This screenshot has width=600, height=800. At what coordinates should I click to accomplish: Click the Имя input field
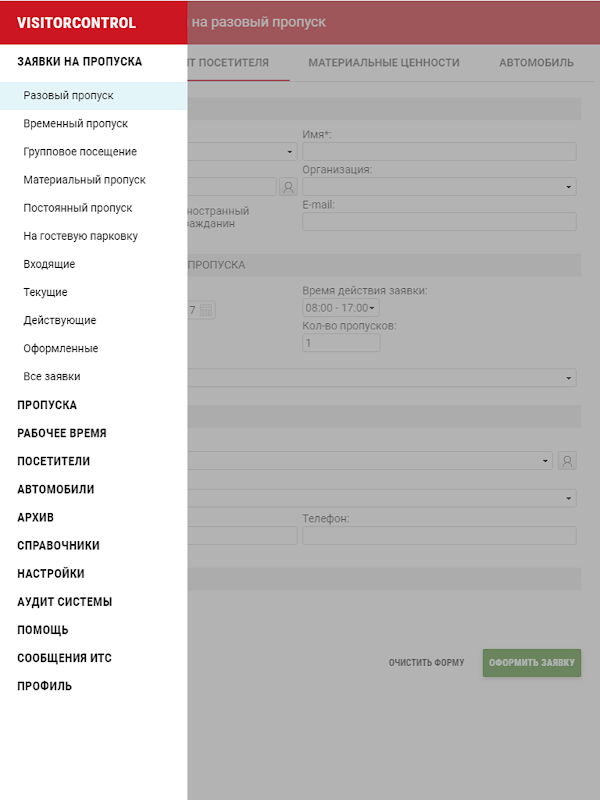tap(439, 152)
